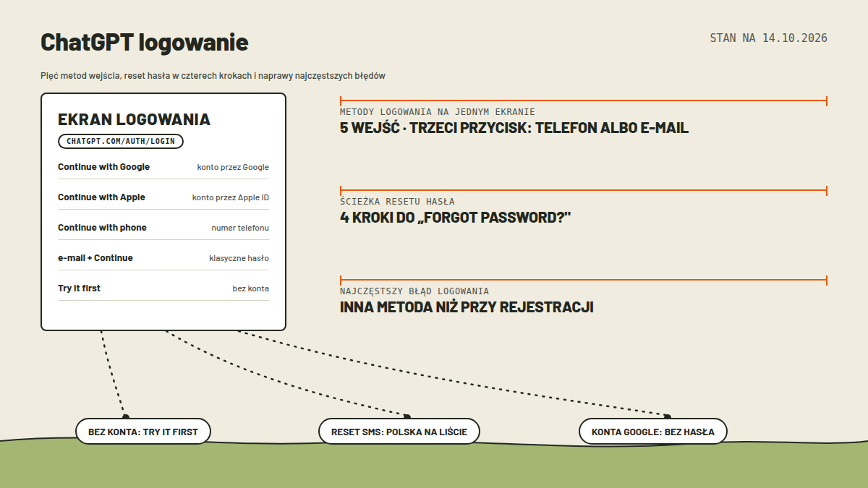The width and height of the screenshot is (868, 488).
Task: Open the CHATGPT.COM/AUTH/LOGIN pill
Action: [121, 141]
